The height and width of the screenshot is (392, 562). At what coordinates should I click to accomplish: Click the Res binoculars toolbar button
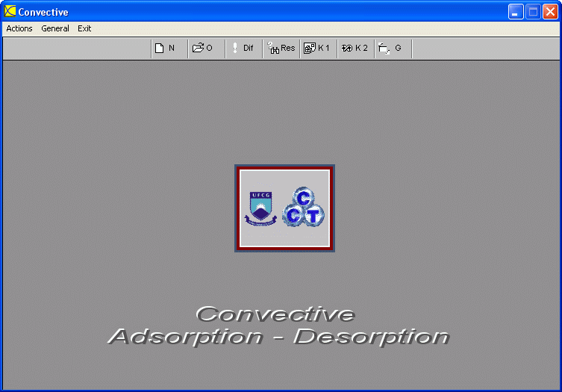click(281, 48)
